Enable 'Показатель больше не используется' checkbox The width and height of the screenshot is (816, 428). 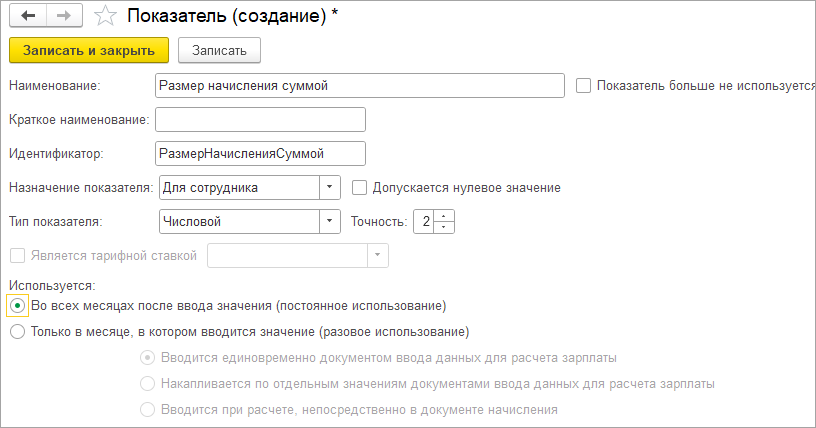(583, 85)
